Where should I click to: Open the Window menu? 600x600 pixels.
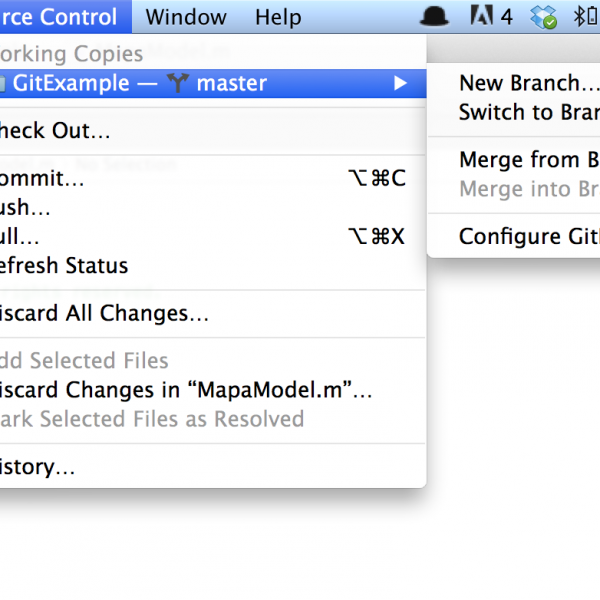[186, 17]
